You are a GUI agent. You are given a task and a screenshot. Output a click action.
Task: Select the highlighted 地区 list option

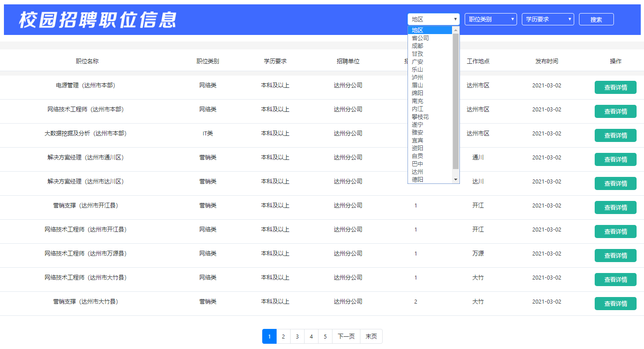pyautogui.click(x=430, y=30)
